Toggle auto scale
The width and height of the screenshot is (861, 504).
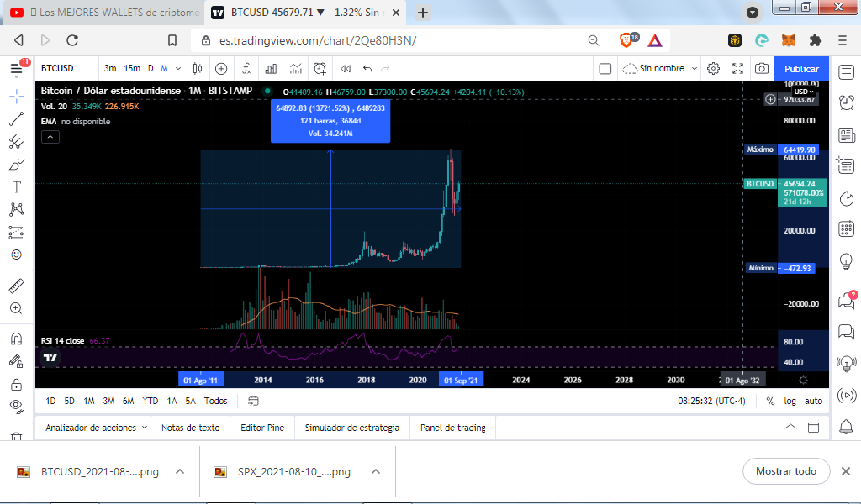pos(813,401)
